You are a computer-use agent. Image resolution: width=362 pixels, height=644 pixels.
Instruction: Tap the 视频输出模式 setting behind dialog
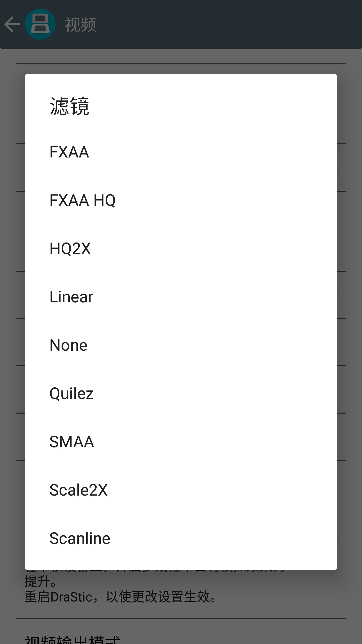[x=72, y=639]
